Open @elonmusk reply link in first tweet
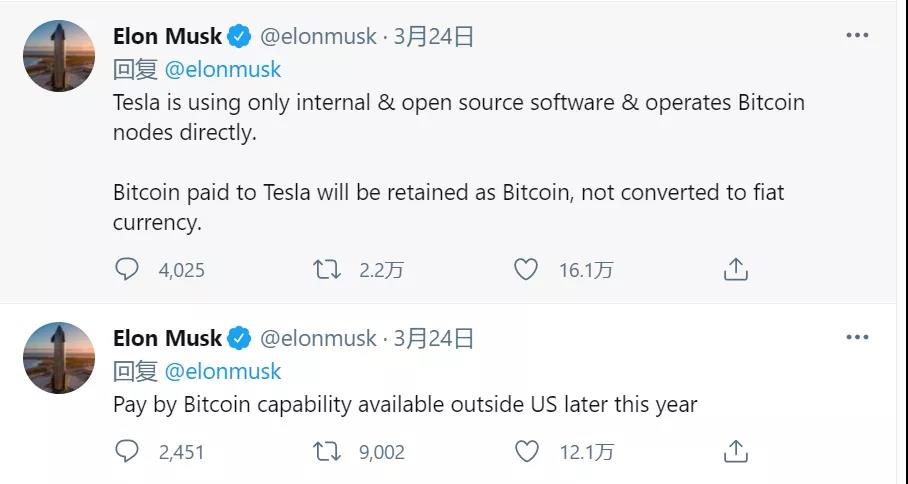908x484 pixels. 223,69
